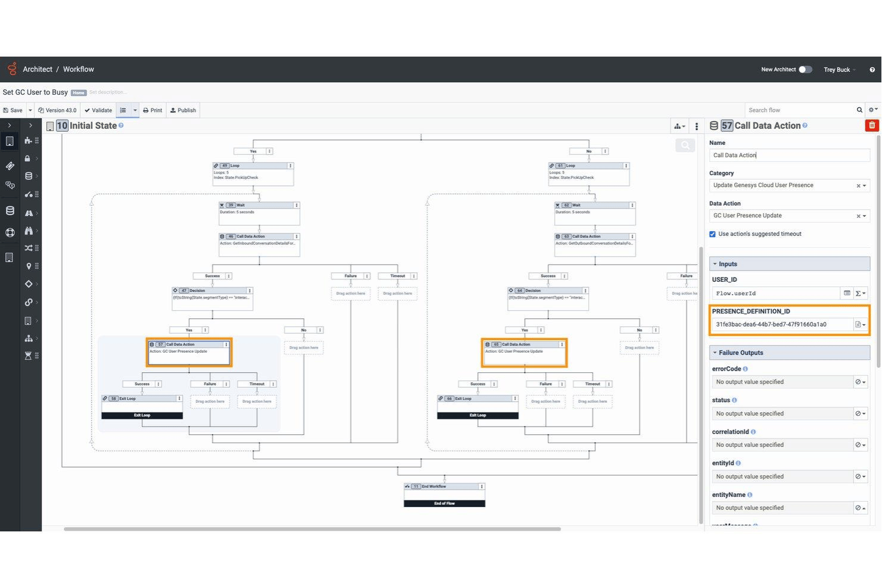Select the shuffle arrows toolbox category

point(28,248)
